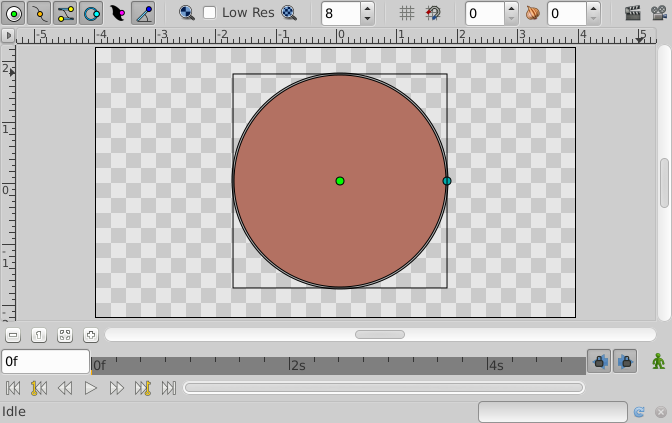Click the first onion skin field before onion icon
The width and height of the screenshot is (672, 423).
coord(485,13)
